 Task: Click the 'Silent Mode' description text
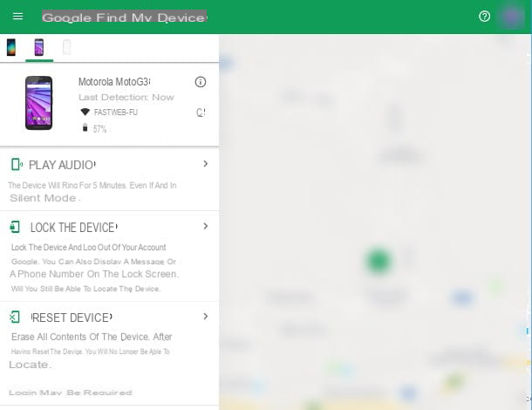[x=43, y=198]
